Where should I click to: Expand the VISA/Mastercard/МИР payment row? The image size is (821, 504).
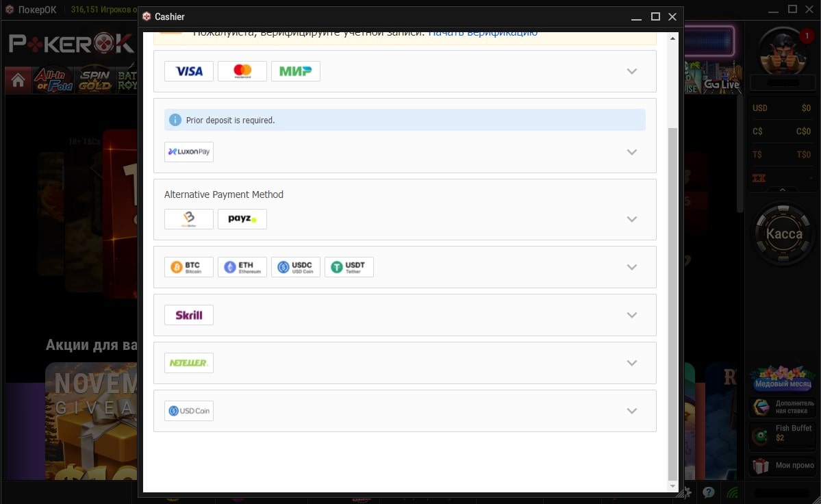pos(632,71)
